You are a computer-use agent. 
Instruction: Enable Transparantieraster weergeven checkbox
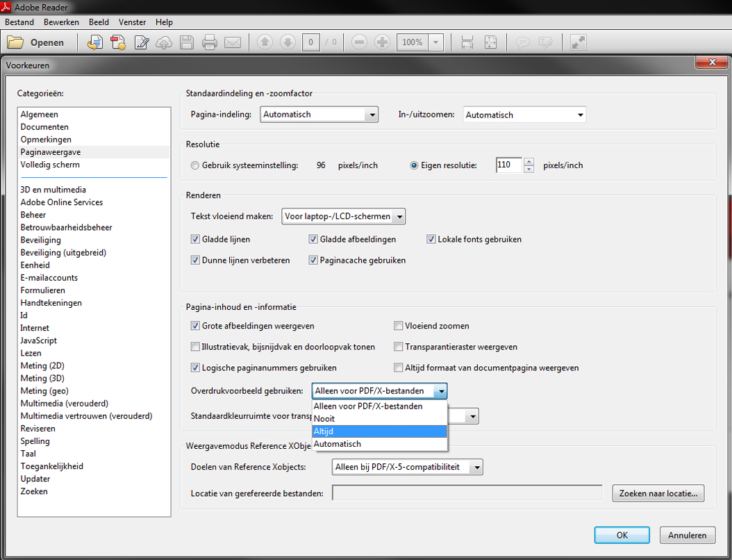coord(398,347)
